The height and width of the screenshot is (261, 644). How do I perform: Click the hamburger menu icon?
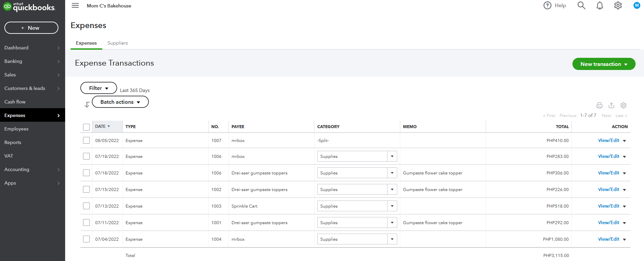75,5
